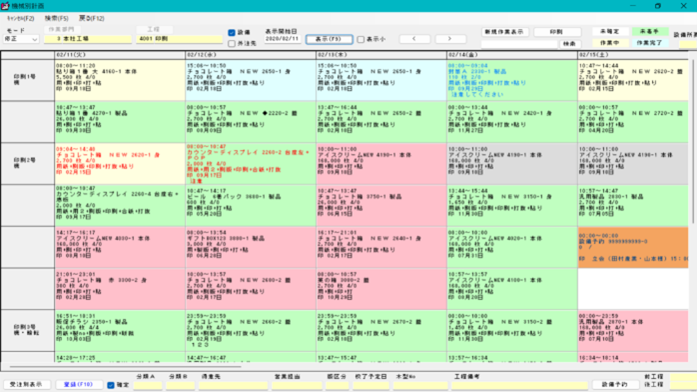Click the 作業完了 legend swatch
This screenshot has height=392, width=697.
pos(649,43)
